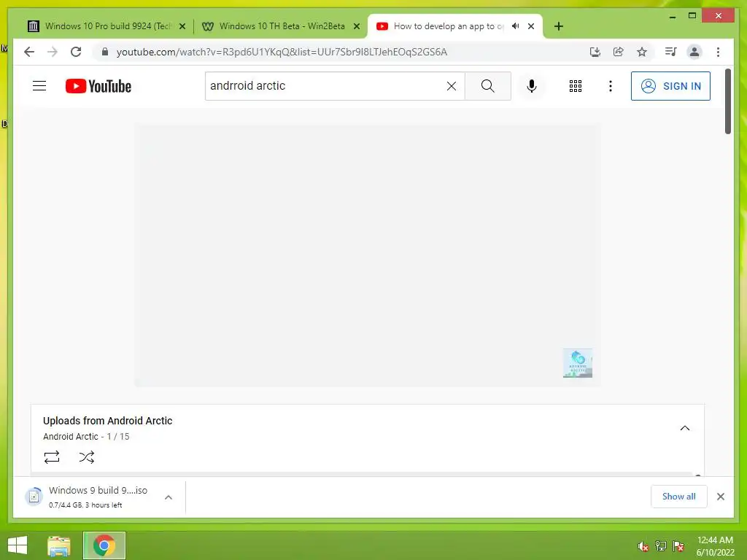Click the muted volume tray icon

[643, 546]
